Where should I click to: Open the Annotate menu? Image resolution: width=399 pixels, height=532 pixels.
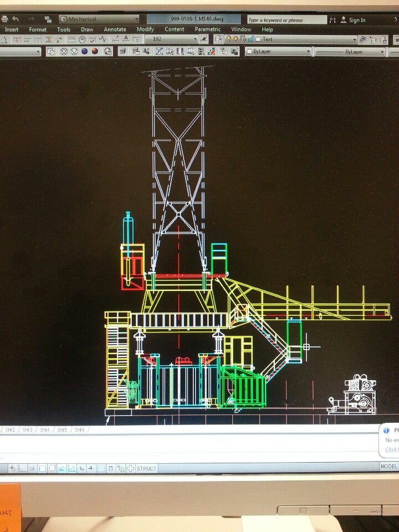pyautogui.click(x=115, y=29)
